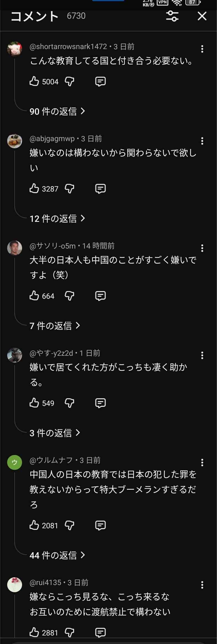Open three-dot menu on @rui4135 comment
Screen dimensions: 217x644
pyautogui.click(x=202, y=585)
